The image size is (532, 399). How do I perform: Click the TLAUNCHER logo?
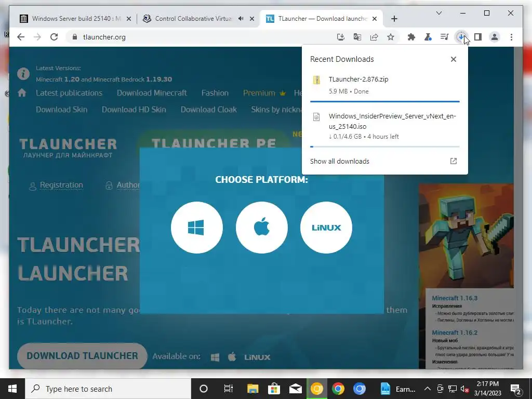pyautogui.click(x=68, y=148)
